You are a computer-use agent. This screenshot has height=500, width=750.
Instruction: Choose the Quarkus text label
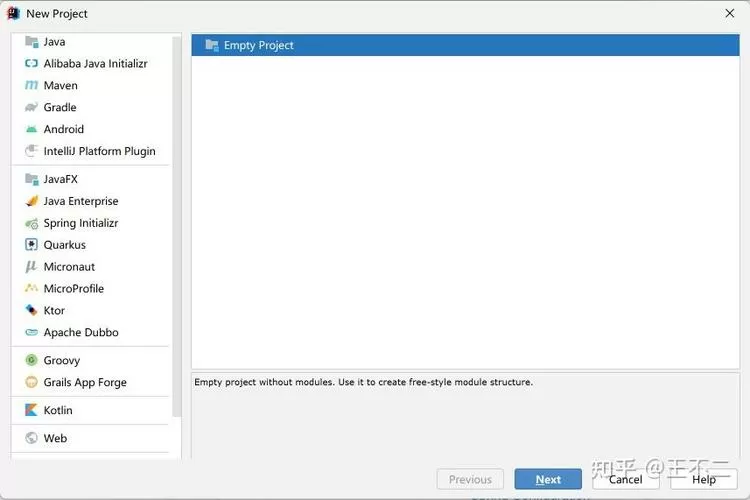point(65,244)
